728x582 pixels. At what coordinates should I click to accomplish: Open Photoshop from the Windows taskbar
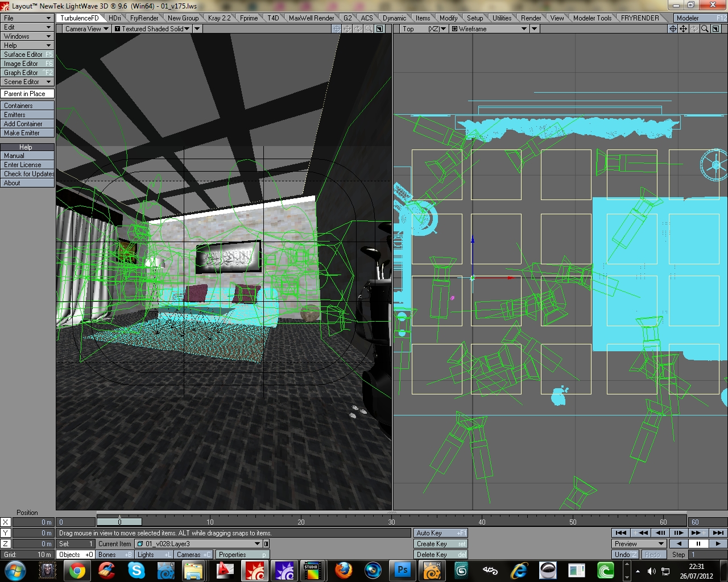pos(403,570)
